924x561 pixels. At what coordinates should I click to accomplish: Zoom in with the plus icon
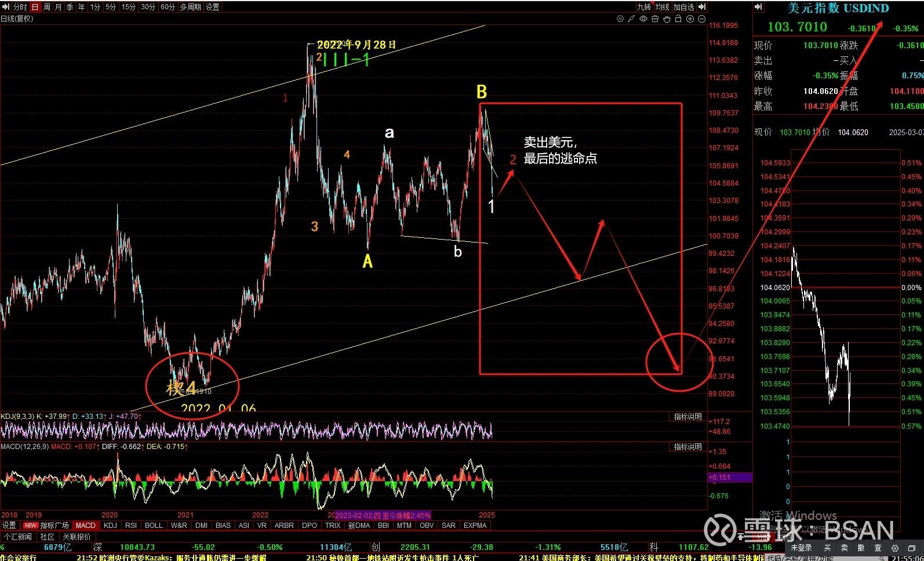(x=690, y=19)
